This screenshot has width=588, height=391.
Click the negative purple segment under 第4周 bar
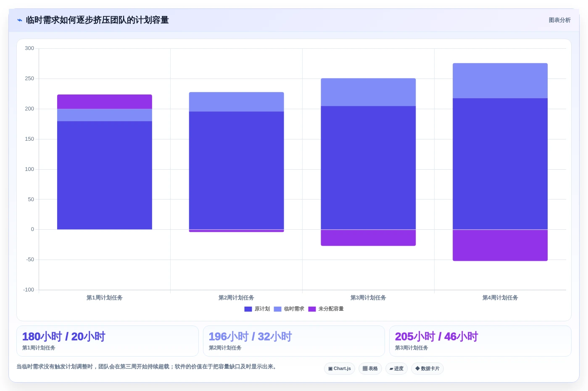pyautogui.click(x=500, y=245)
